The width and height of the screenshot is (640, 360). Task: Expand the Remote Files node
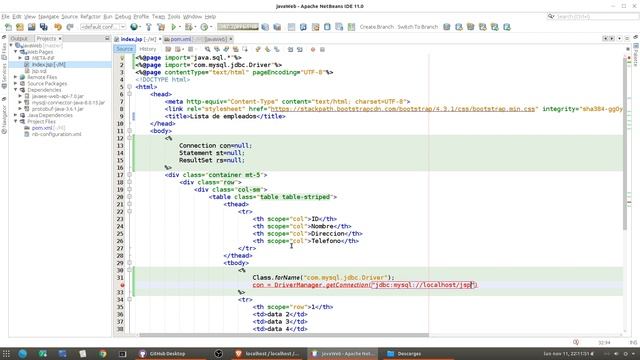(16, 77)
